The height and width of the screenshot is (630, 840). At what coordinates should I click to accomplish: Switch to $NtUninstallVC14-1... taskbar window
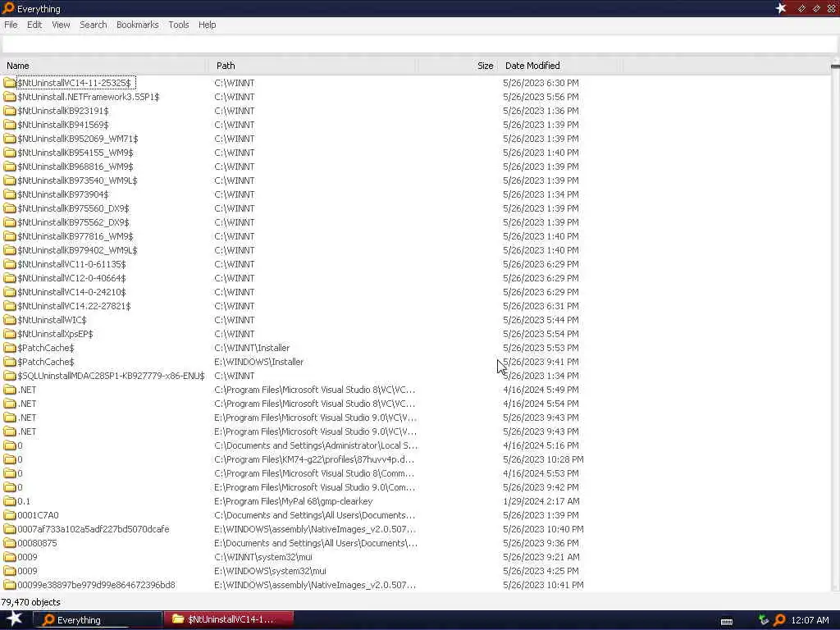click(x=229, y=619)
